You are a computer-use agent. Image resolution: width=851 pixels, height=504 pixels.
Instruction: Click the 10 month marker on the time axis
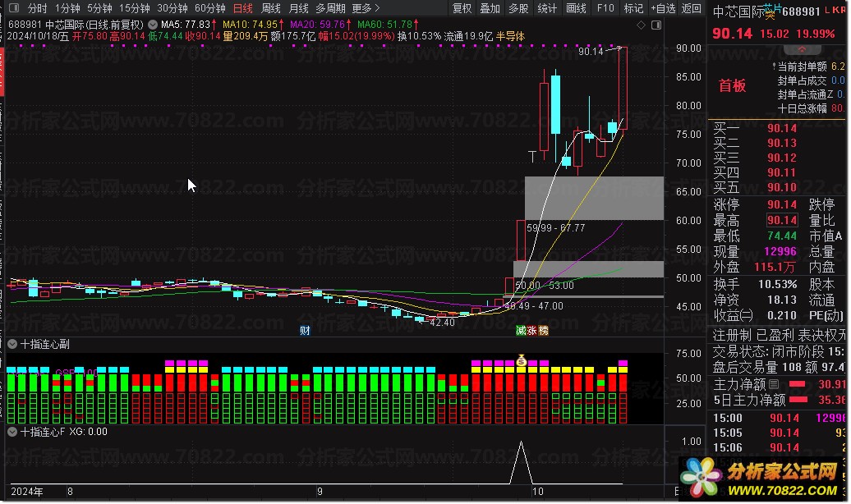(537, 492)
